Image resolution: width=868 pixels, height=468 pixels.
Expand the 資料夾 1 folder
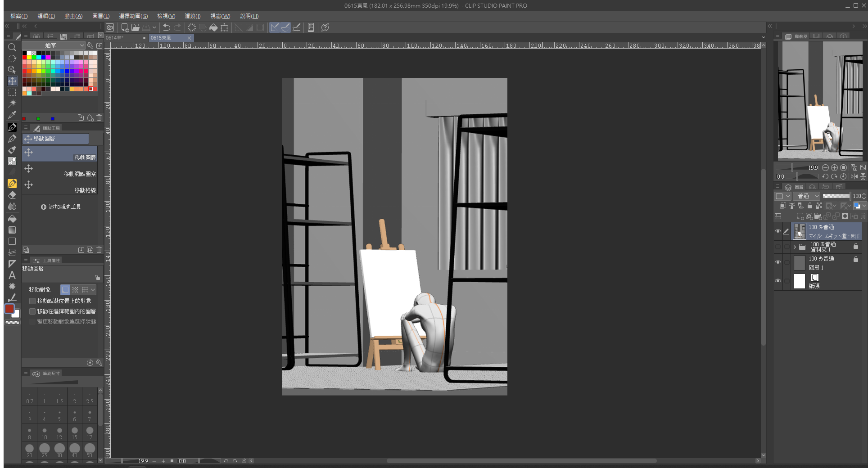tap(795, 247)
